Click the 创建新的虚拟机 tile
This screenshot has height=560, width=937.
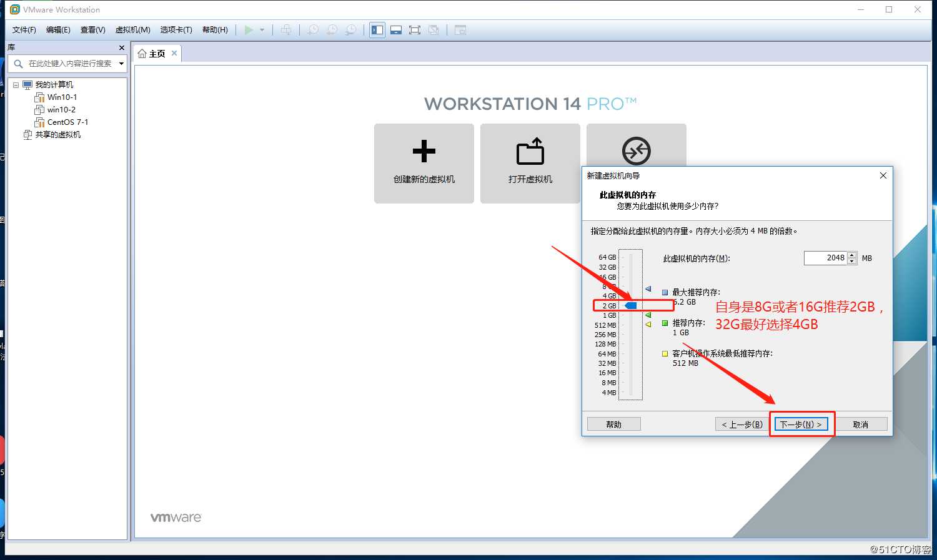[x=424, y=164]
